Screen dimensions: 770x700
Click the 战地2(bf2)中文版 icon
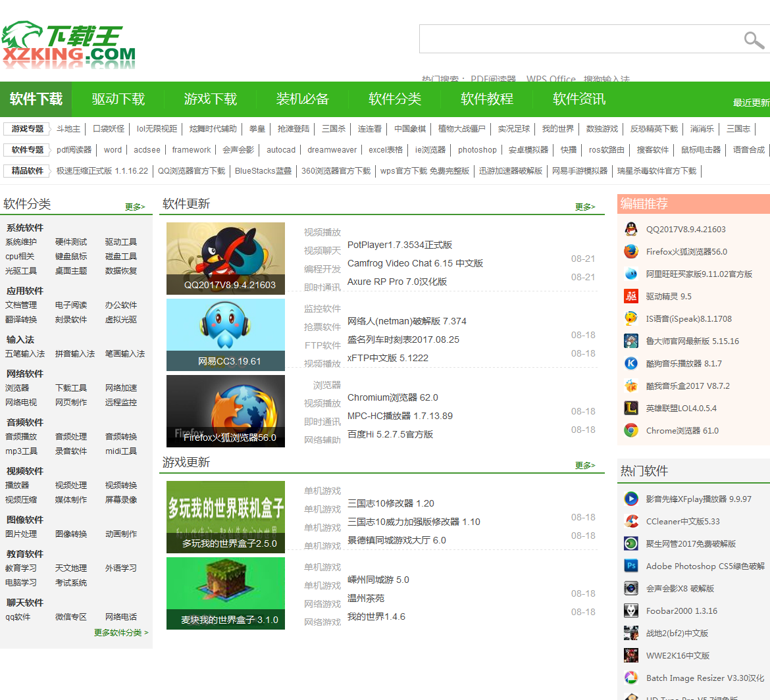tap(631, 634)
